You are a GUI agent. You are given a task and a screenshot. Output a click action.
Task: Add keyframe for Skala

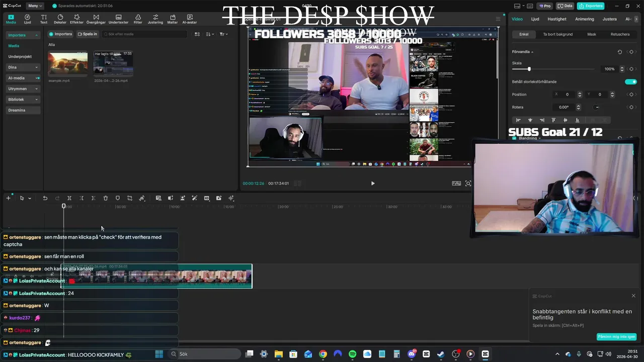(x=631, y=69)
